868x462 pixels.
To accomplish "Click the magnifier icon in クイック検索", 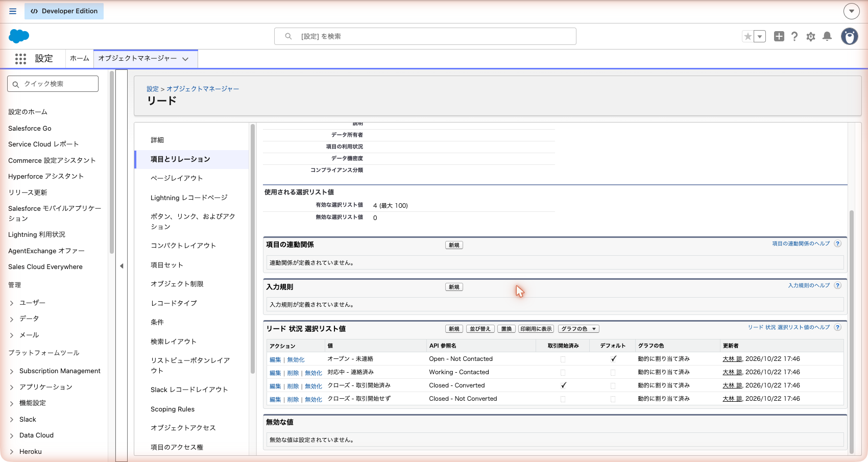I will click(16, 84).
